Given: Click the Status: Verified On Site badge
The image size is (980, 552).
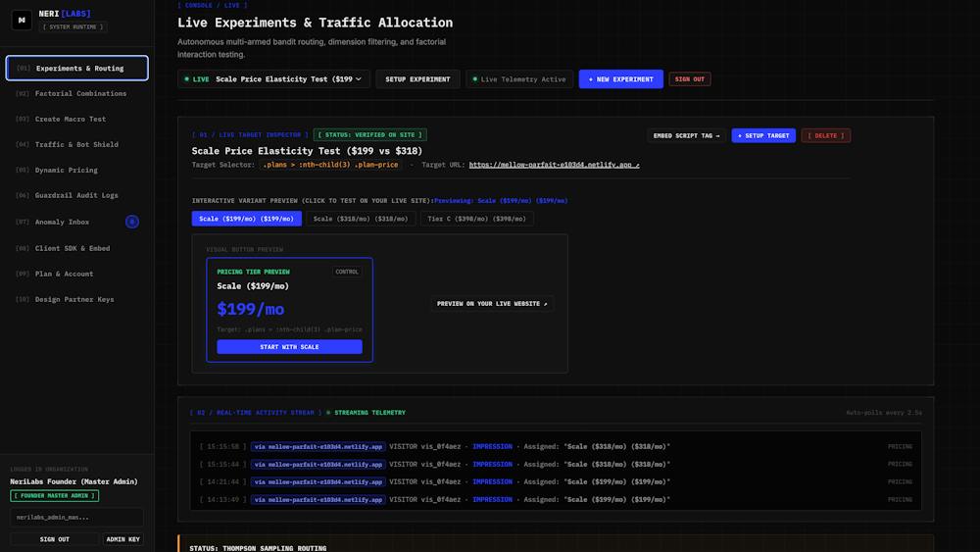Looking at the screenshot, I should tap(370, 135).
